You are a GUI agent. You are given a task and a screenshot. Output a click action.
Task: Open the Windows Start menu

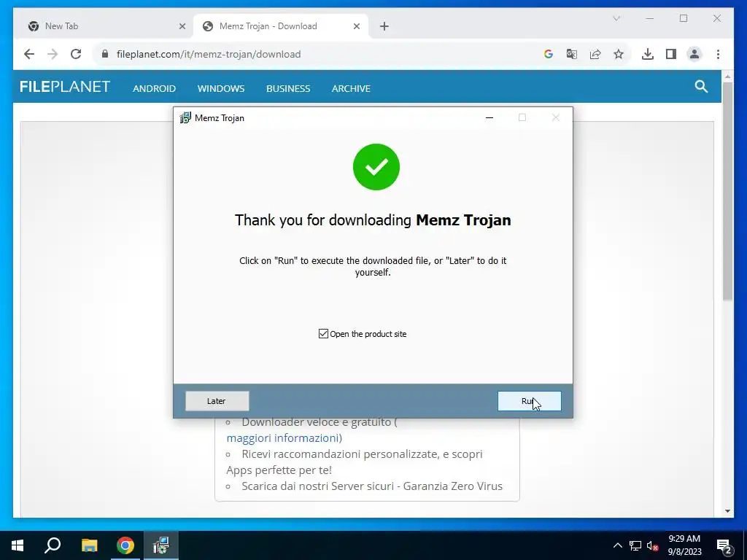point(18,545)
